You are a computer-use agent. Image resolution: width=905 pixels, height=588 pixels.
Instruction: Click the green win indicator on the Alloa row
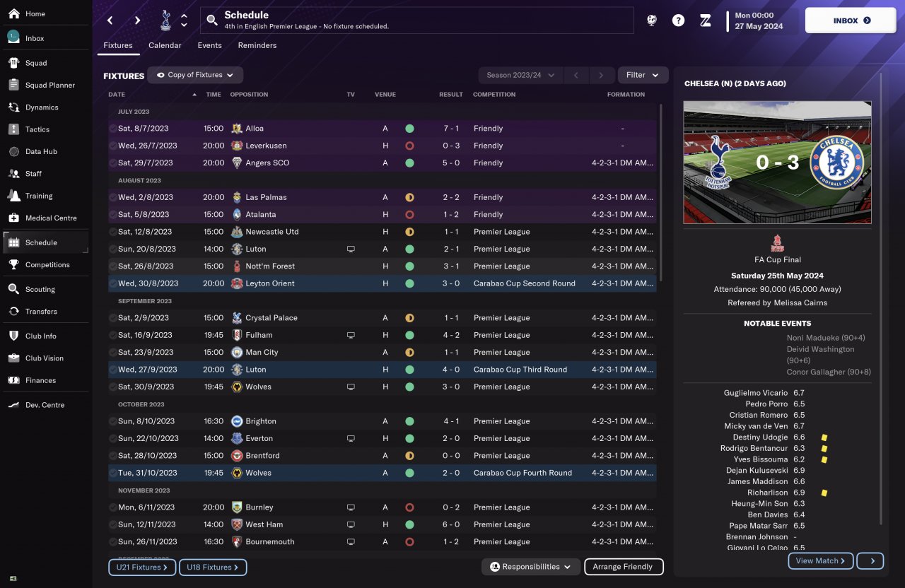409,129
